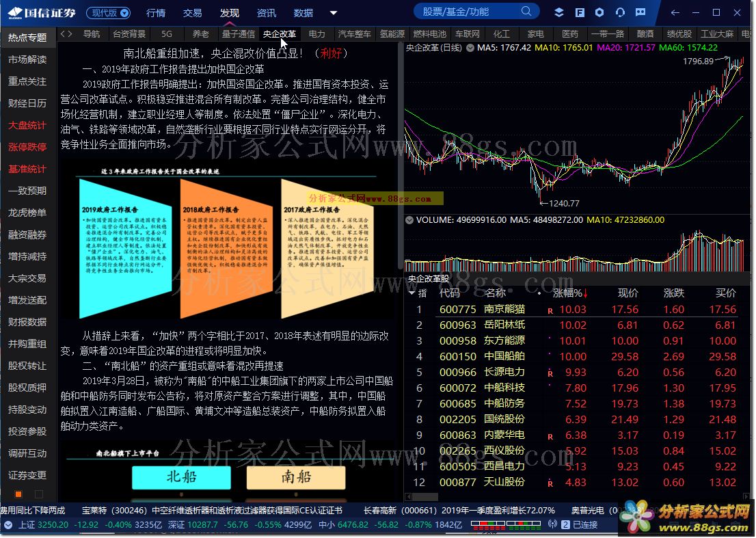Sort by 涨幅% column header
The image size is (756, 538).
point(570,293)
